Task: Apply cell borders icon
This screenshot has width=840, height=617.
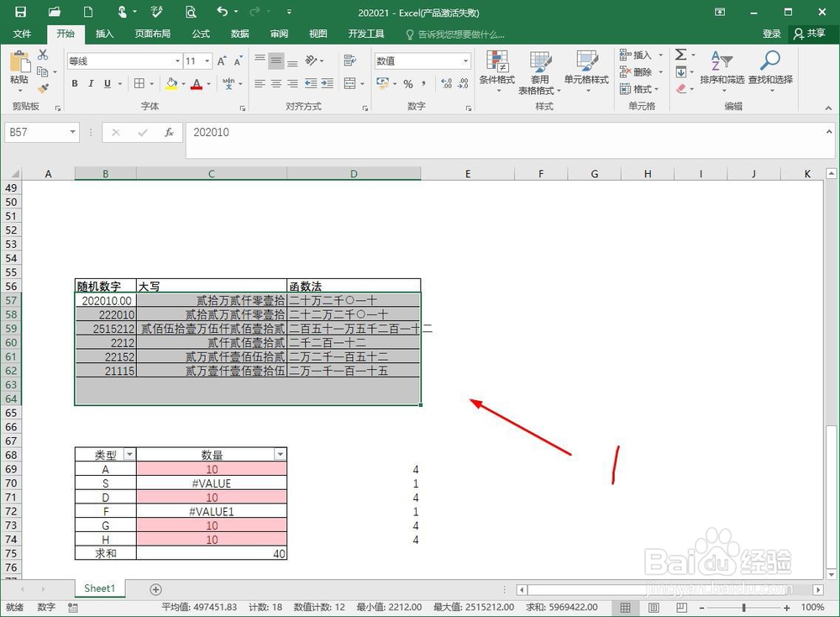Action: point(139,83)
